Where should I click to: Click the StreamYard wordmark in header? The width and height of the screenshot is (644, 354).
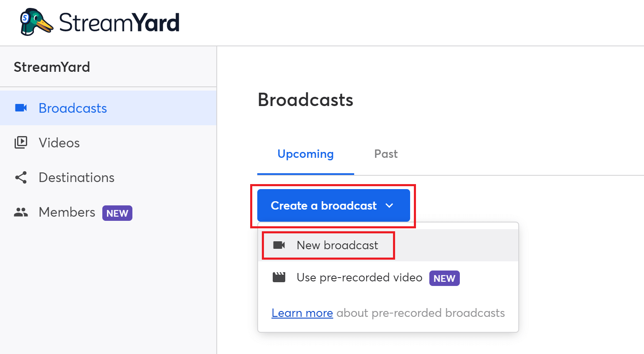[x=119, y=23]
